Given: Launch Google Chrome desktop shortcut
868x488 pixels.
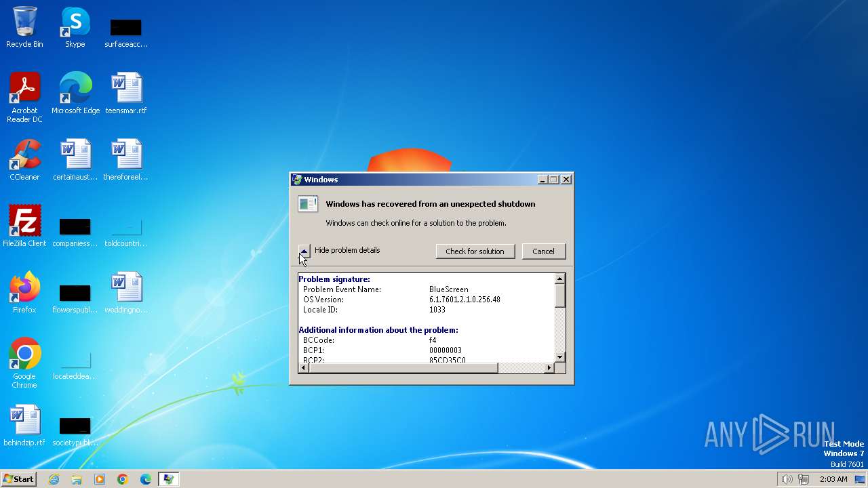Looking at the screenshot, I should 24,363.
